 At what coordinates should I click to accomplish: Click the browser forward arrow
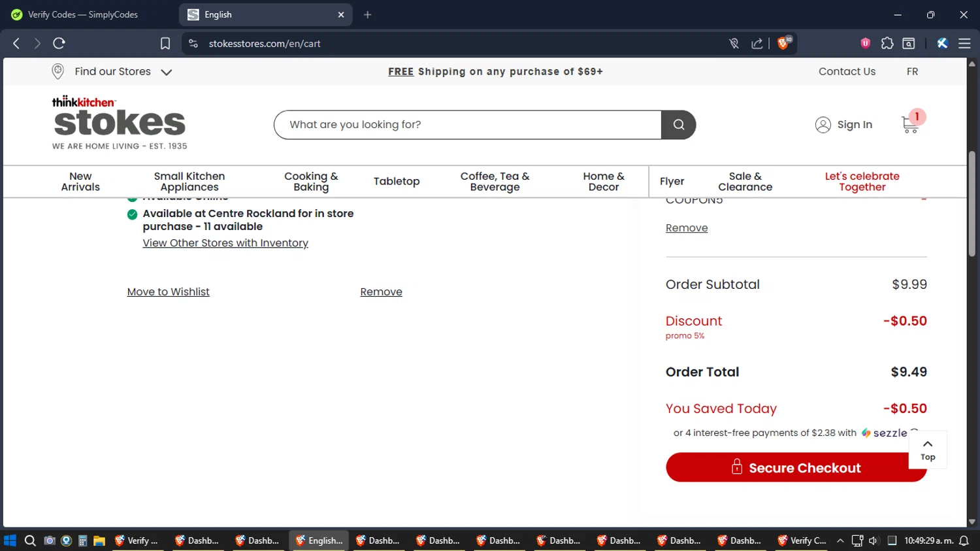pos(37,43)
